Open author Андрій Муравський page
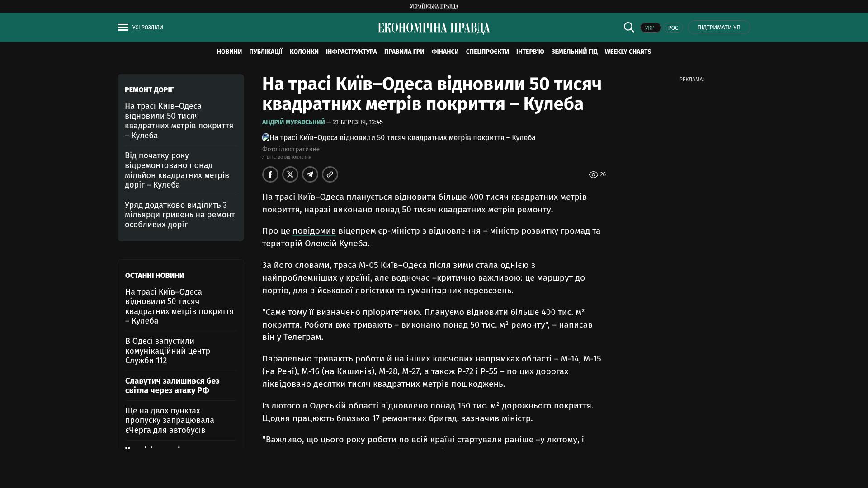The image size is (868, 488). pos(293,122)
